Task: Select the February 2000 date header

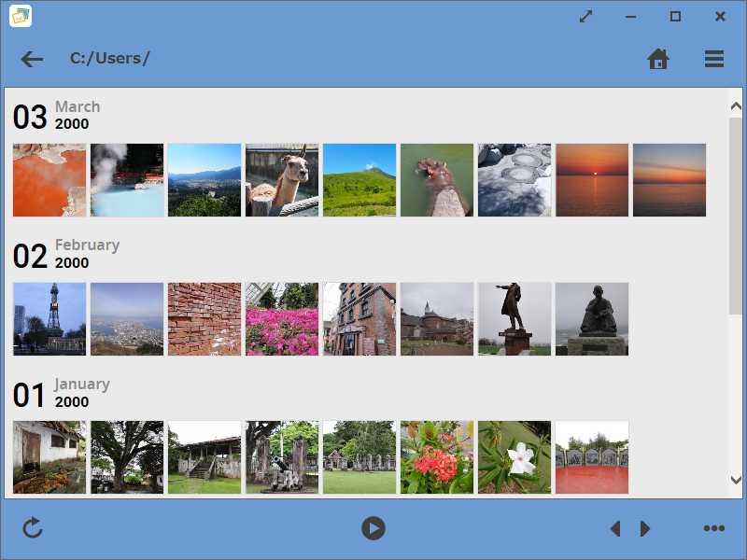Action: point(66,254)
